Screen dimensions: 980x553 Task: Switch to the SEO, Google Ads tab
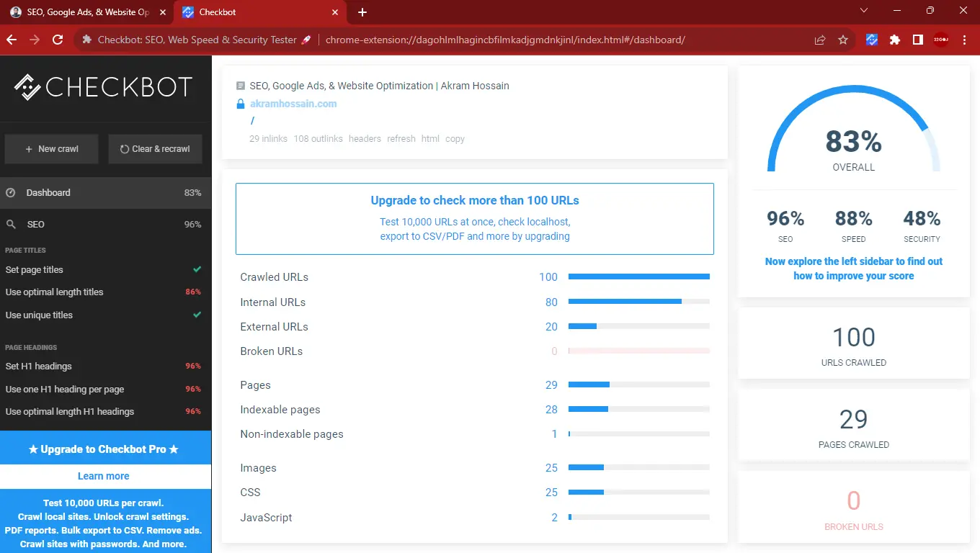pos(87,12)
